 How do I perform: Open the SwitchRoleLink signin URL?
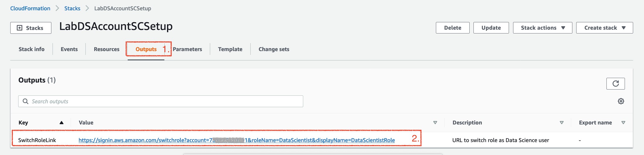point(237,140)
